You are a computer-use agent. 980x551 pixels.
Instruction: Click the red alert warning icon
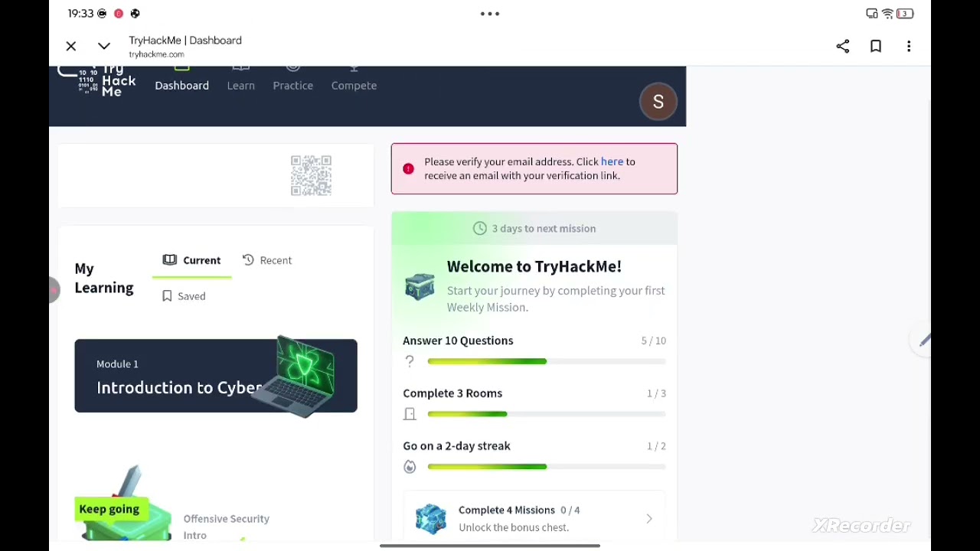pos(408,168)
